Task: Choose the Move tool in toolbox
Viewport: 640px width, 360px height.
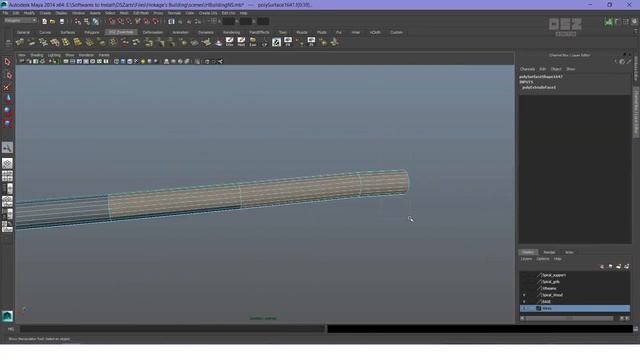Action: [x=7, y=98]
